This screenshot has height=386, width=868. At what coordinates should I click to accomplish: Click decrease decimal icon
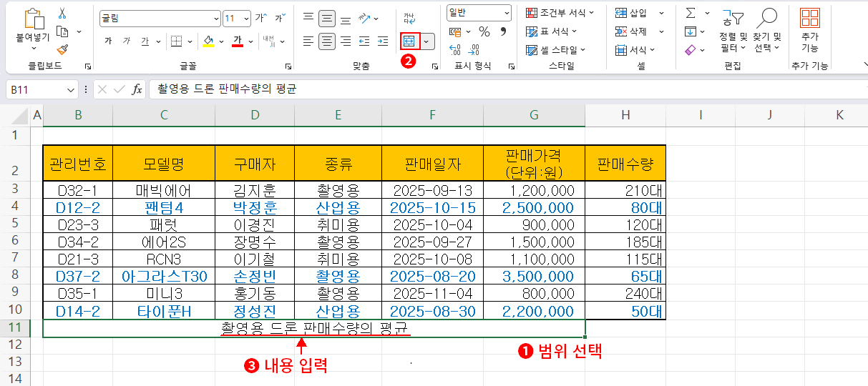(474, 50)
